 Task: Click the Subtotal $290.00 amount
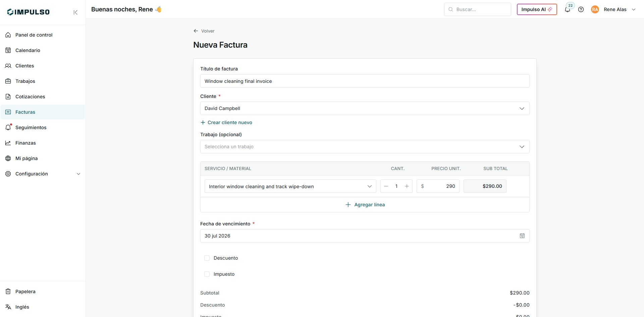click(520, 293)
